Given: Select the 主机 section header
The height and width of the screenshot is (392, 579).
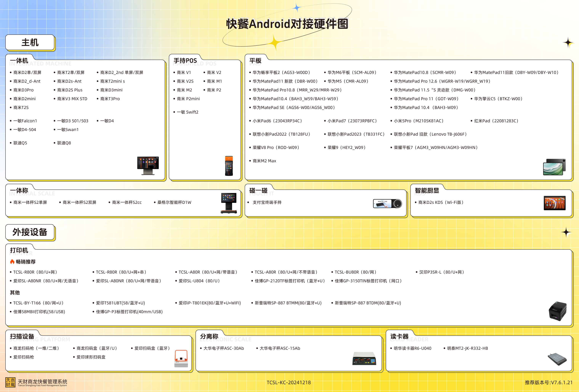Looking at the screenshot, I should 30,42.
